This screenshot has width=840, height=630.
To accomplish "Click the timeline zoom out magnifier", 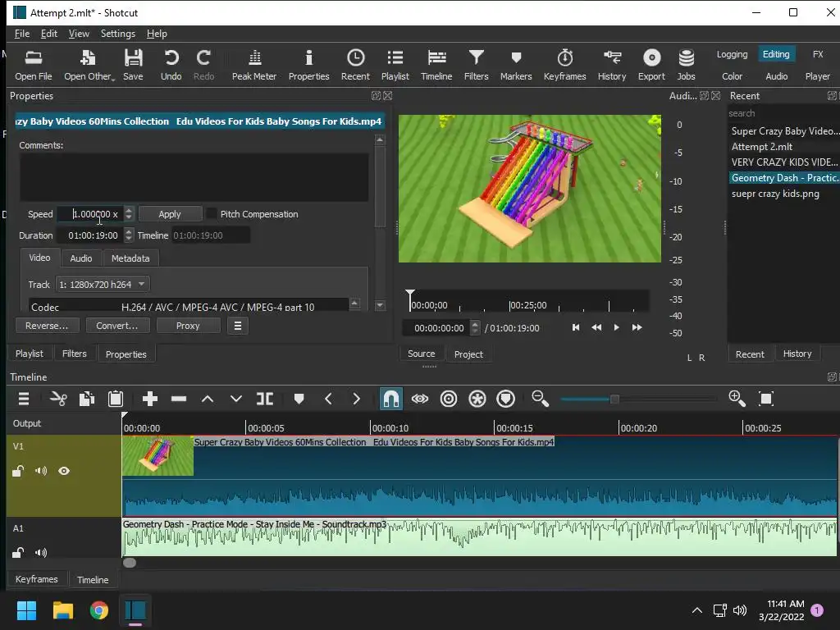I will [x=540, y=399].
